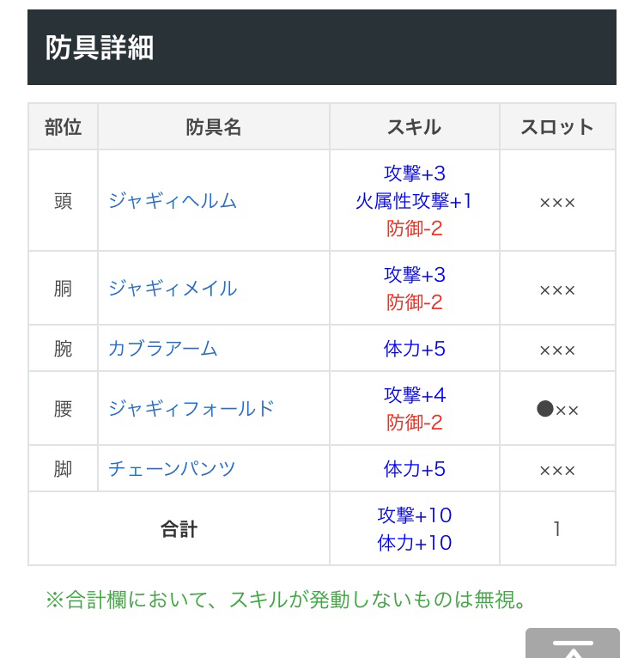Click the ××× slot marks in the 頭 row

click(x=557, y=203)
